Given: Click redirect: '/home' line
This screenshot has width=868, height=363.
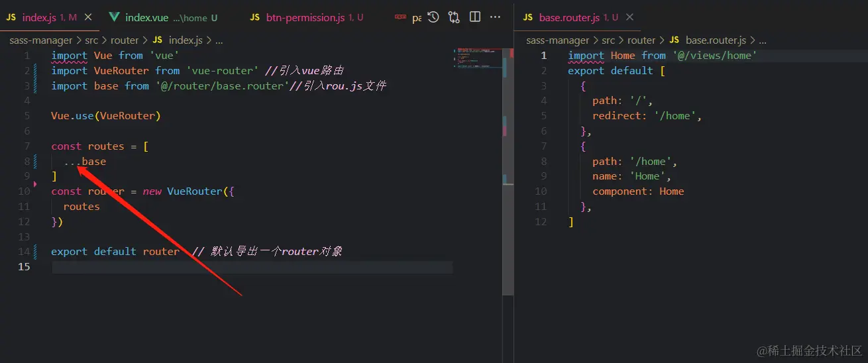Looking at the screenshot, I should [x=647, y=116].
